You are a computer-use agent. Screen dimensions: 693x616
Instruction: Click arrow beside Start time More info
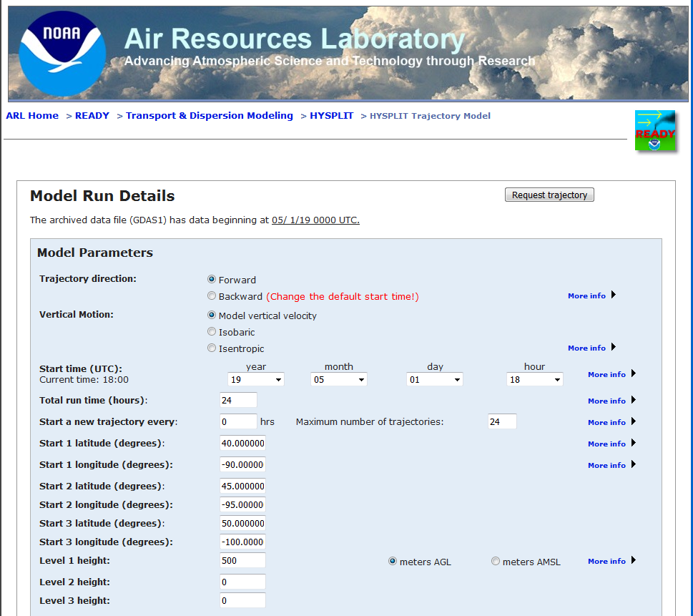pyautogui.click(x=634, y=373)
